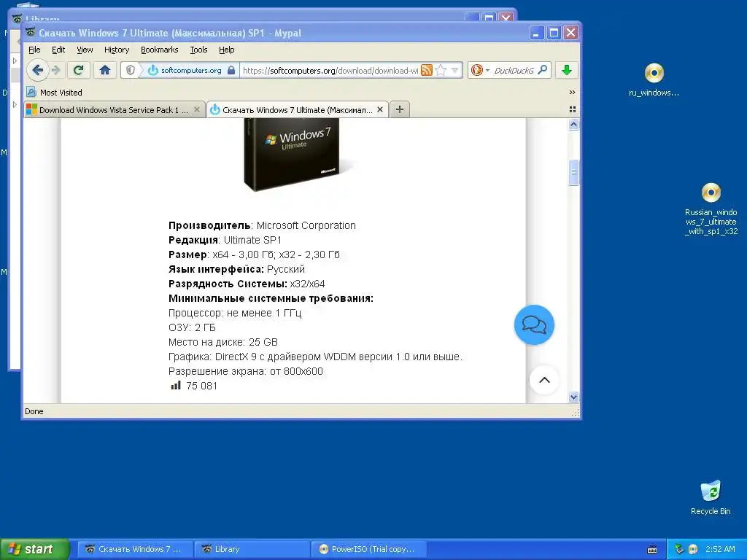Open the View menu
Viewport: 747px width, 560px height.
[x=85, y=50]
